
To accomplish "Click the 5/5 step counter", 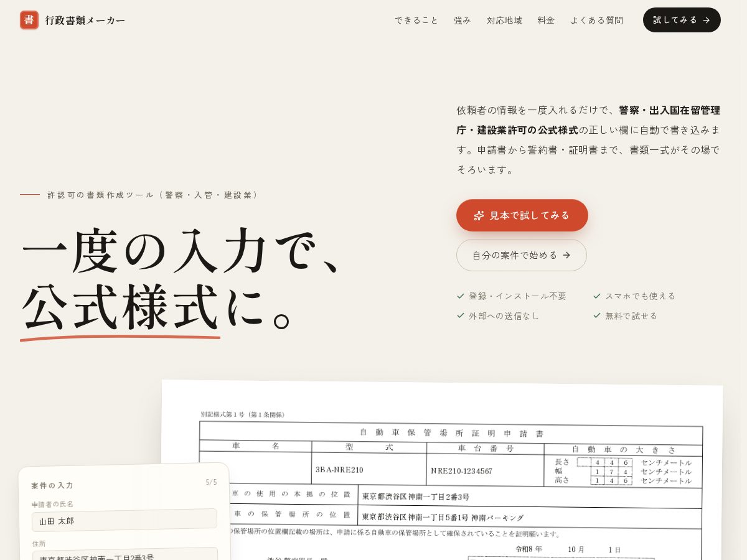I will click(212, 482).
